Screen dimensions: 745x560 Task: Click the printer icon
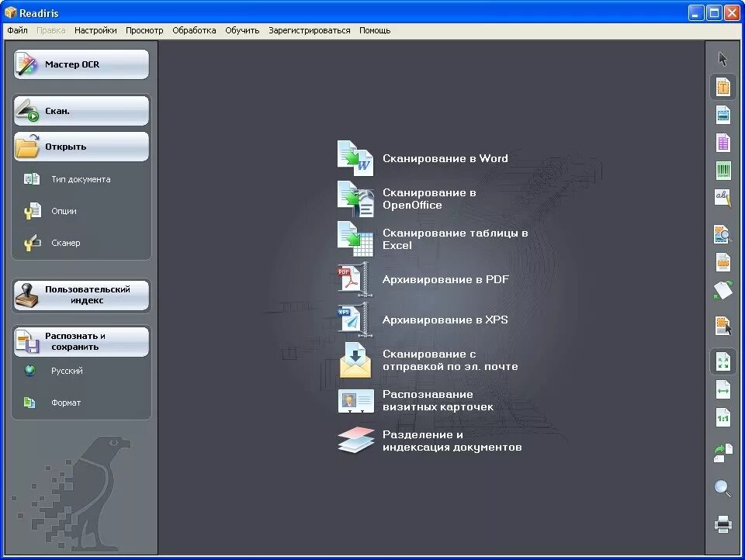722,524
